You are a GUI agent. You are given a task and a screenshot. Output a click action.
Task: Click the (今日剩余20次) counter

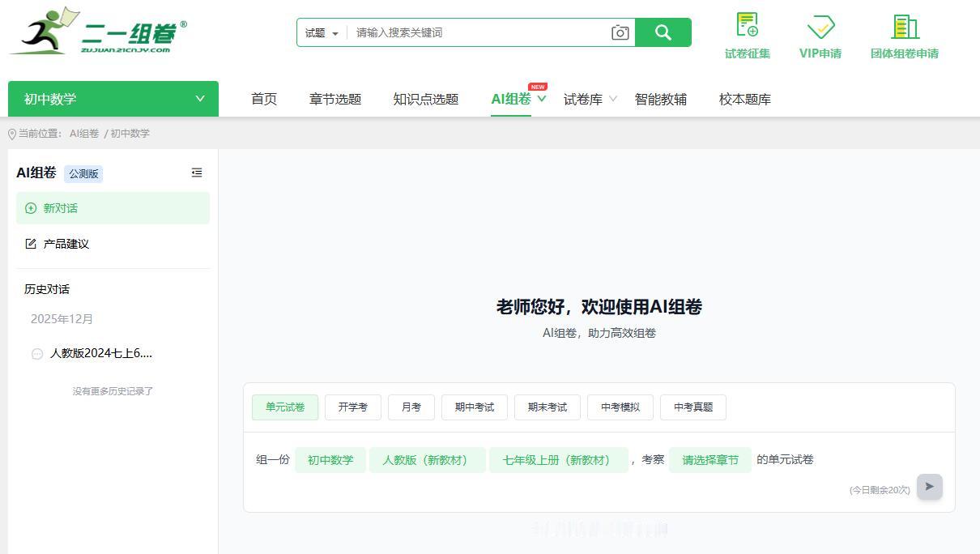880,490
